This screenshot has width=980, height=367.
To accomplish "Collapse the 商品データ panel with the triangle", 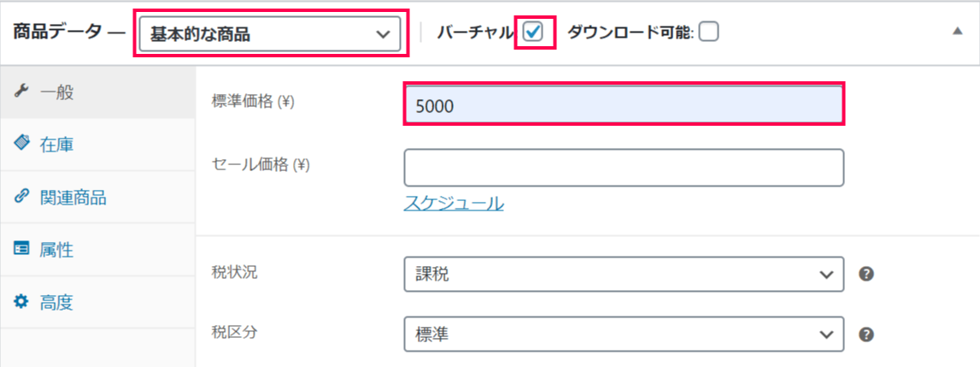I will 957,32.
